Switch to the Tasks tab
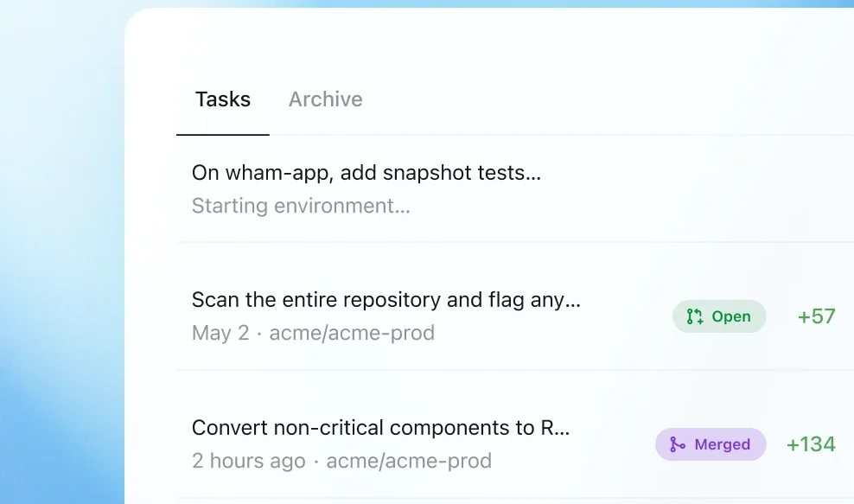Image resolution: width=854 pixels, height=504 pixels. pos(223,99)
